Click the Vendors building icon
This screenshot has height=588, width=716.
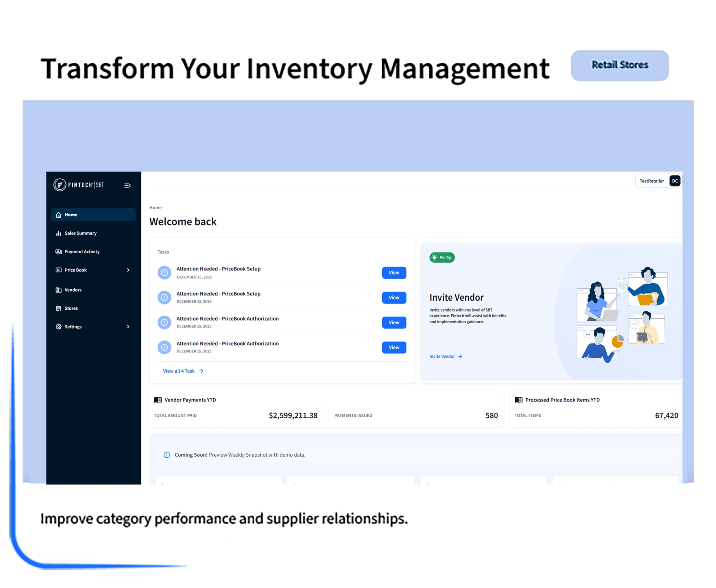(x=59, y=290)
